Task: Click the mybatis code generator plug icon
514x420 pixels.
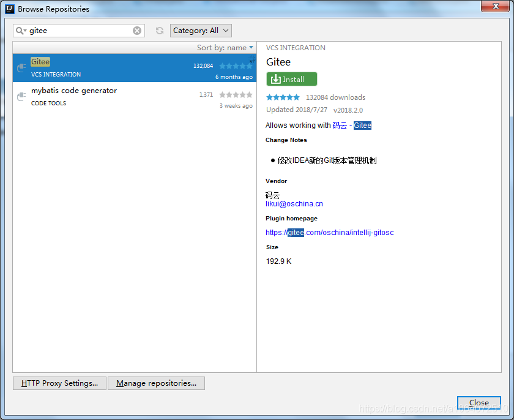Action: pos(21,96)
